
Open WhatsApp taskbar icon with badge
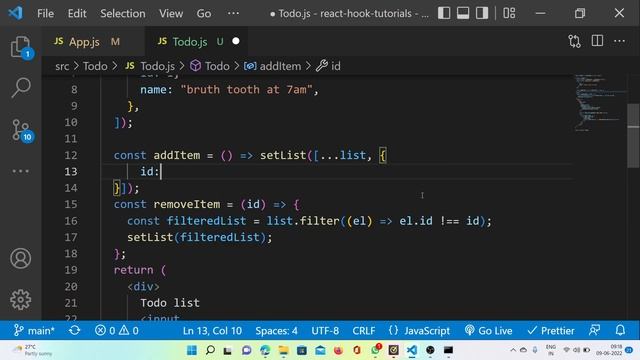coord(376,350)
